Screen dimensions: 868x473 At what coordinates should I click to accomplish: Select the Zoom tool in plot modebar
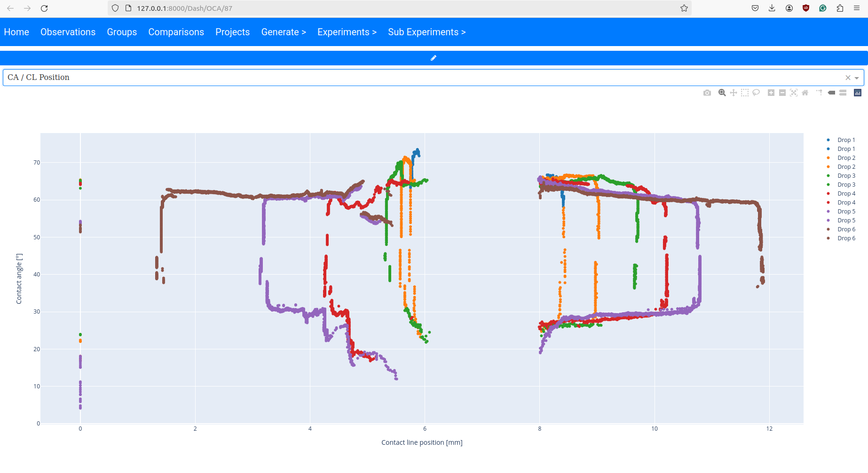[x=722, y=93]
